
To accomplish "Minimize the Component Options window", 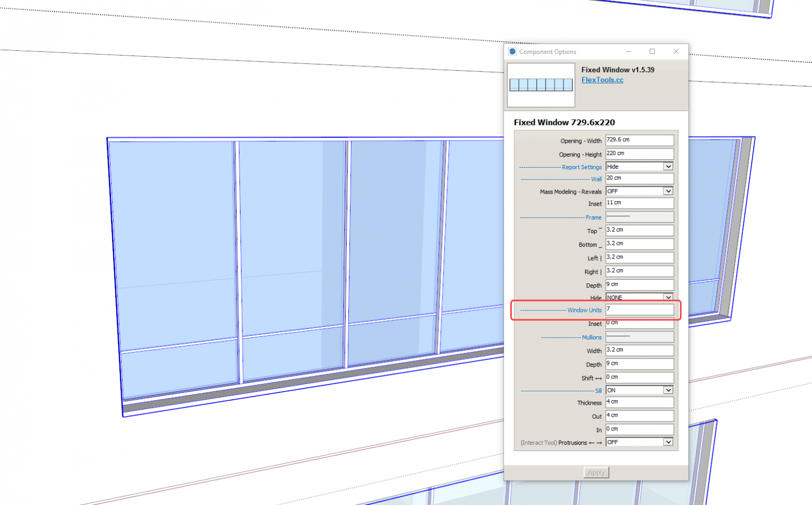I will point(629,52).
